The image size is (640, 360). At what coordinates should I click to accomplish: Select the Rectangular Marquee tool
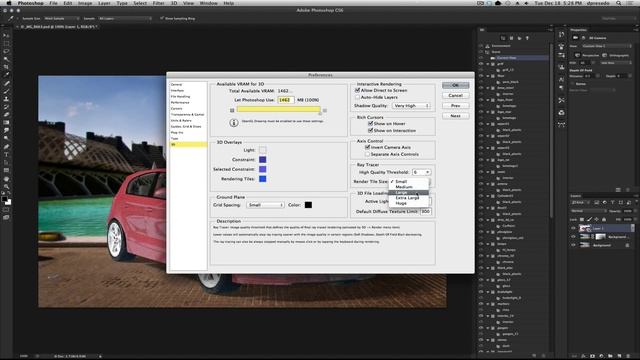[x=6, y=44]
